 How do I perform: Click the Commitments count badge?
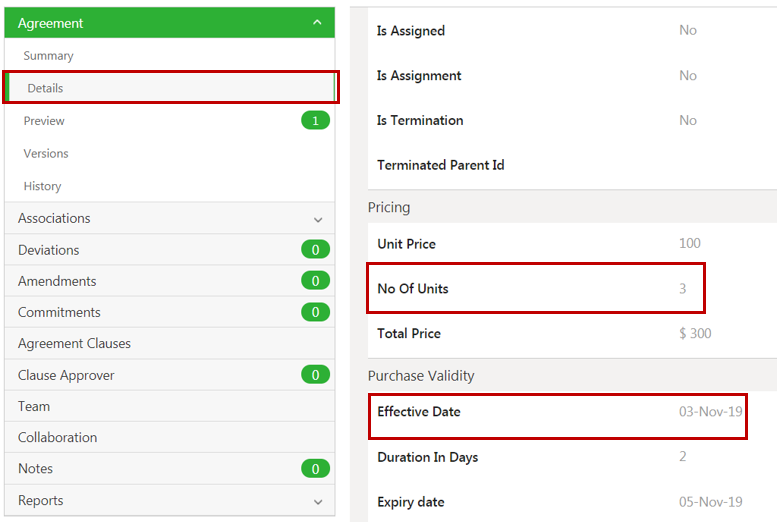[x=315, y=312]
